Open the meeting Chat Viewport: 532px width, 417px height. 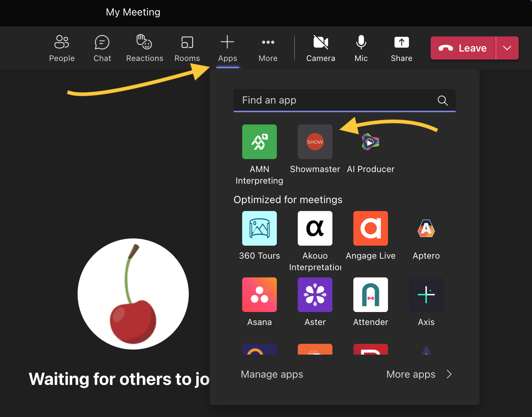(102, 48)
